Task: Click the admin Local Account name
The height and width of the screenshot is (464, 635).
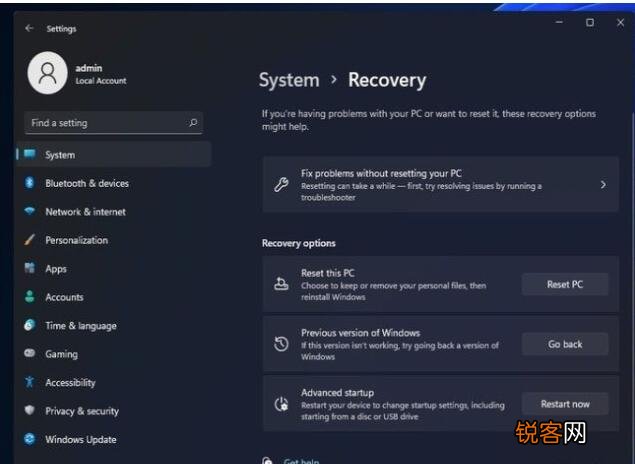Action: click(101, 74)
